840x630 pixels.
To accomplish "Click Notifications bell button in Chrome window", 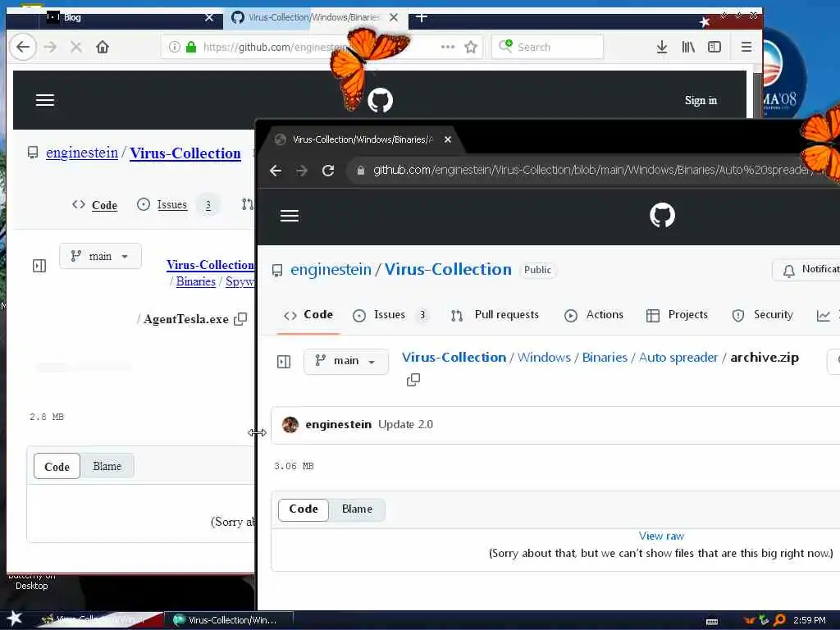I will pyautogui.click(x=806, y=269).
